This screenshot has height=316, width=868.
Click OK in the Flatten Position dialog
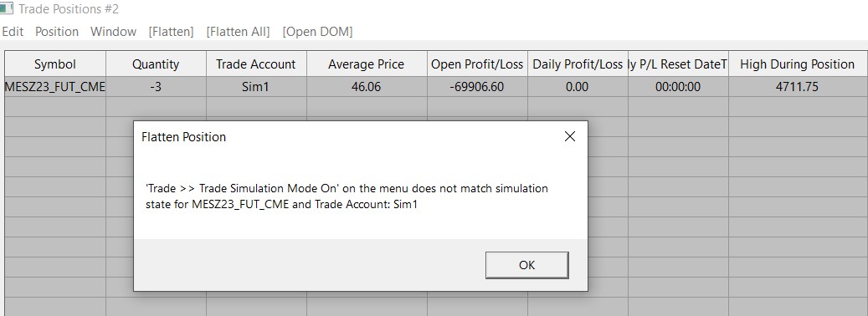[x=526, y=265]
